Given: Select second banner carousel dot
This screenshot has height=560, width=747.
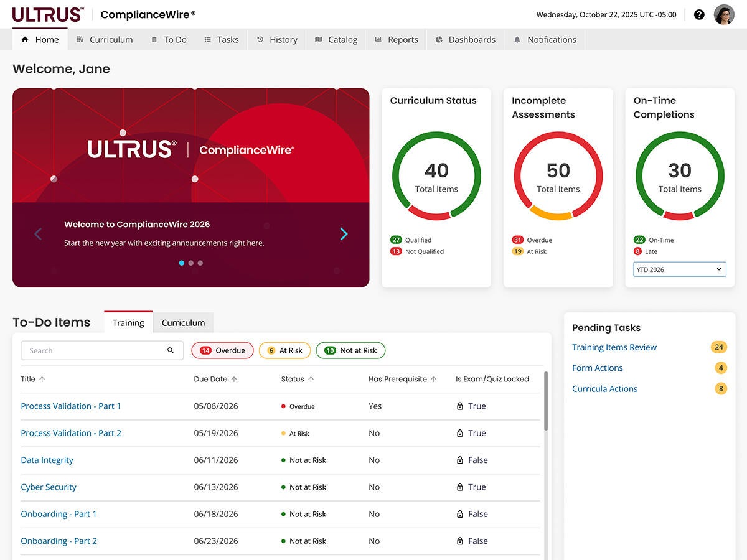Looking at the screenshot, I should tap(191, 263).
